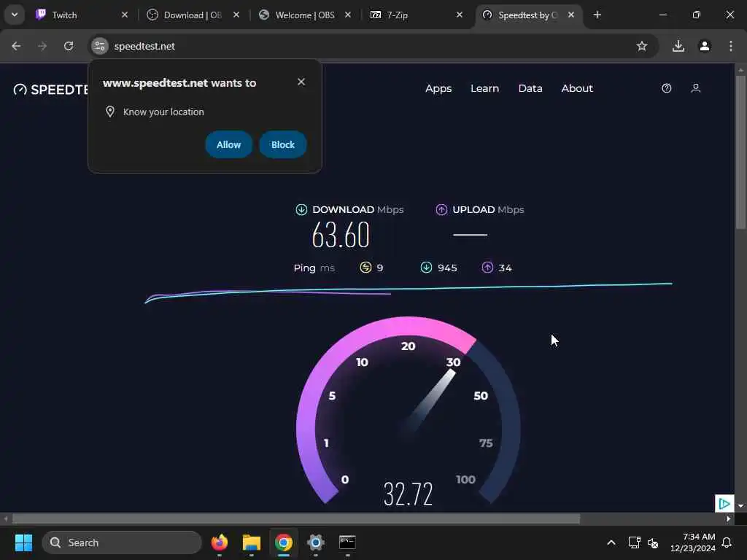Close the Welcome | OBS tab

pos(348,15)
